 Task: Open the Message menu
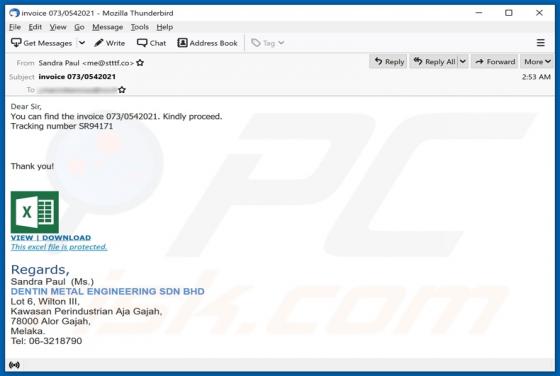pyautogui.click(x=108, y=27)
